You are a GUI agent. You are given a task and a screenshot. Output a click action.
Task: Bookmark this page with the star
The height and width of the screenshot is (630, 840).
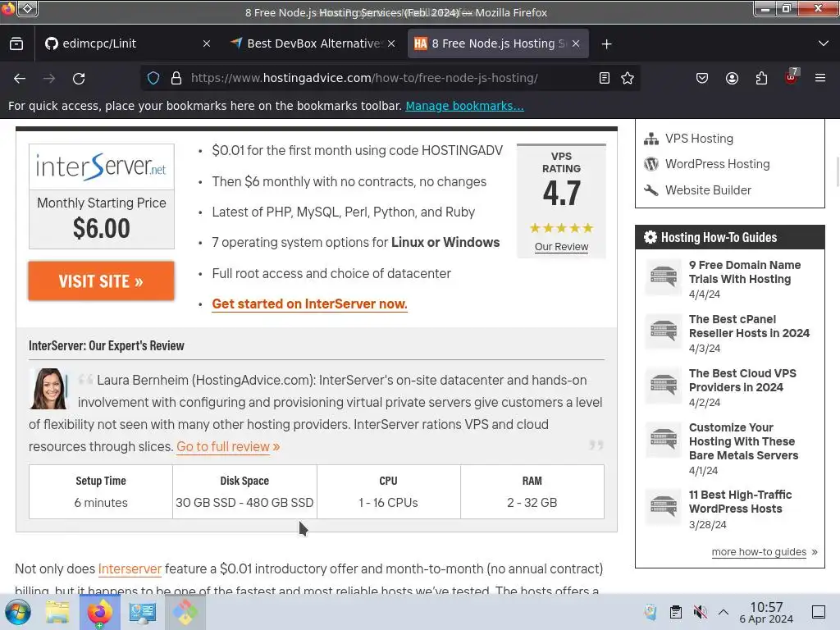pos(628,78)
